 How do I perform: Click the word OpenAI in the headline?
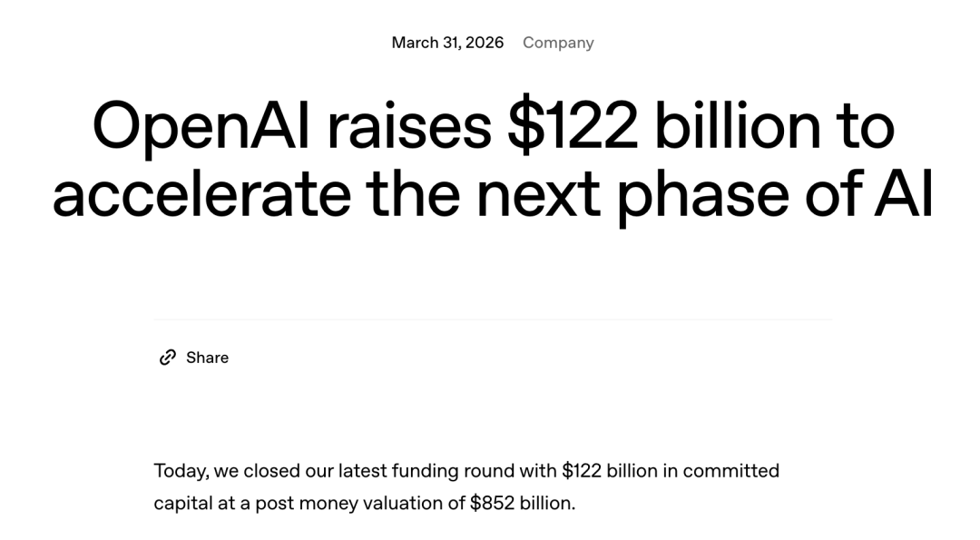[201, 127]
